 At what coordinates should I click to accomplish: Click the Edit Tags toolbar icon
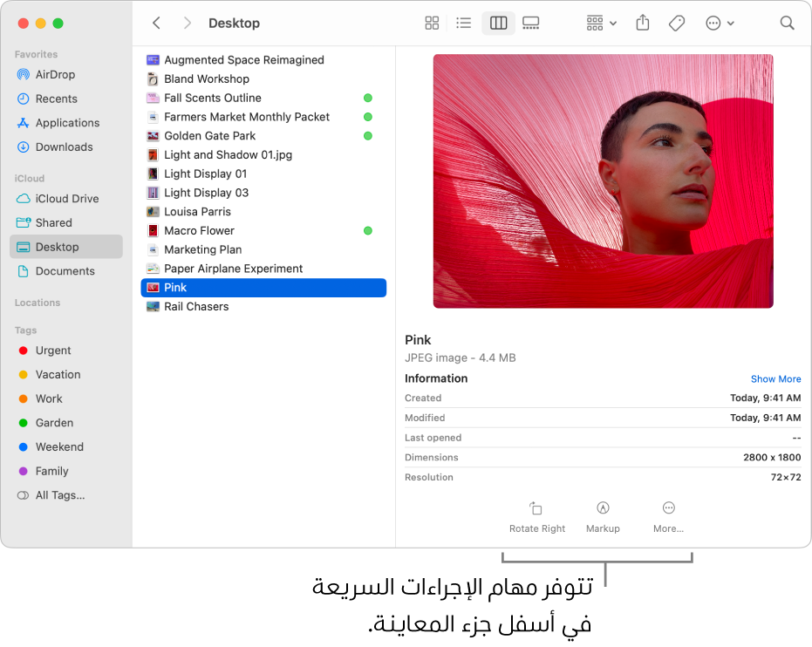(x=676, y=23)
